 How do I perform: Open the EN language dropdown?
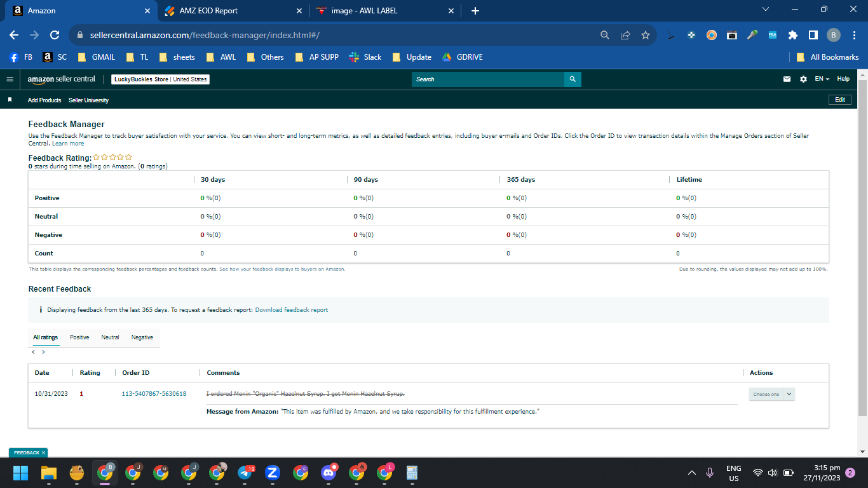[x=822, y=79]
